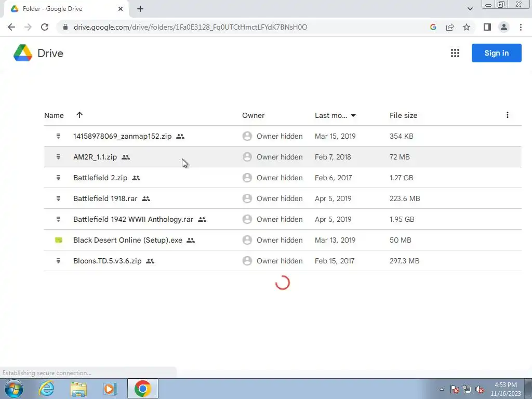Click shared icon next to AM2R_1.1.zip

click(126, 157)
